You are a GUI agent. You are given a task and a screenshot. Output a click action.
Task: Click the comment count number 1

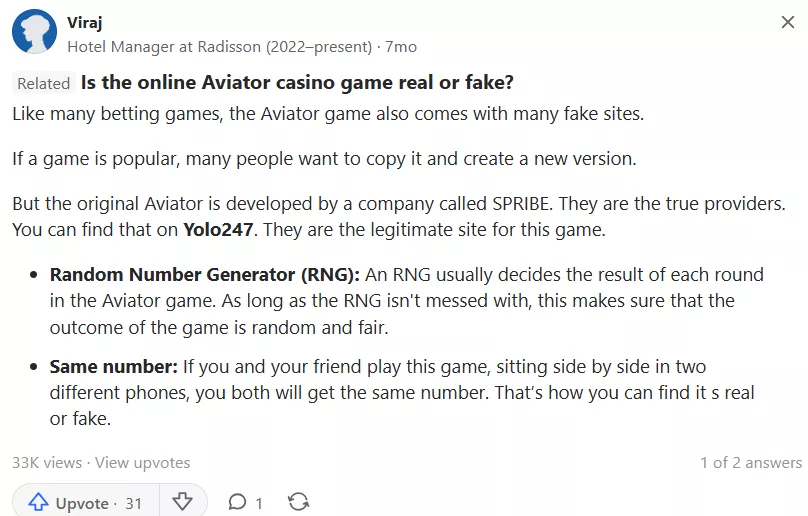pos(259,503)
